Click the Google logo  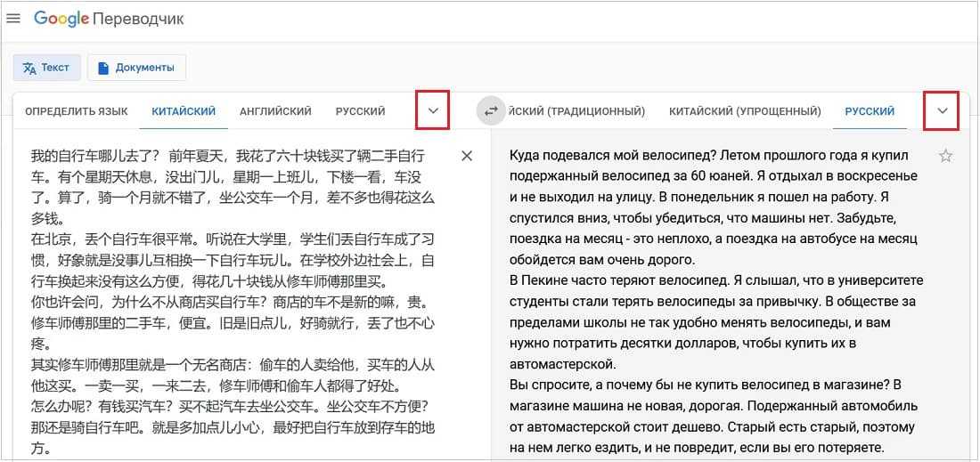pyautogui.click(x=61, y=19)
